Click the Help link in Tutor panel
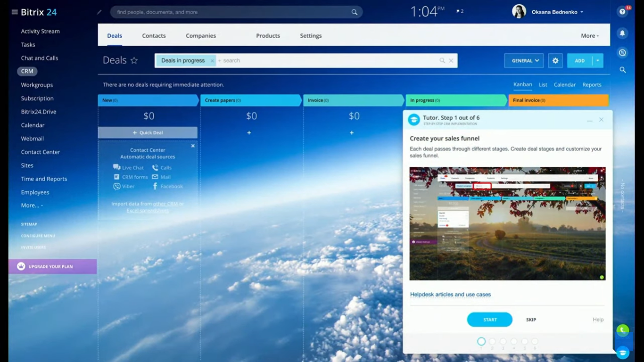The image size is (644, 362). [598, 320]
